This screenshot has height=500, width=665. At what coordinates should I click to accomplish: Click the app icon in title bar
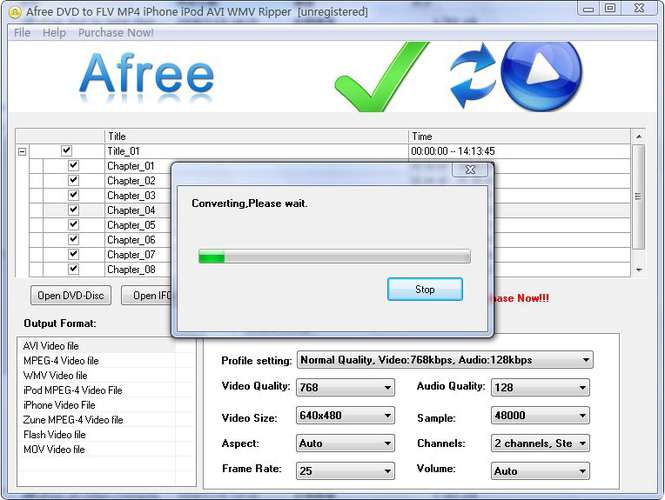pos(15,12)
